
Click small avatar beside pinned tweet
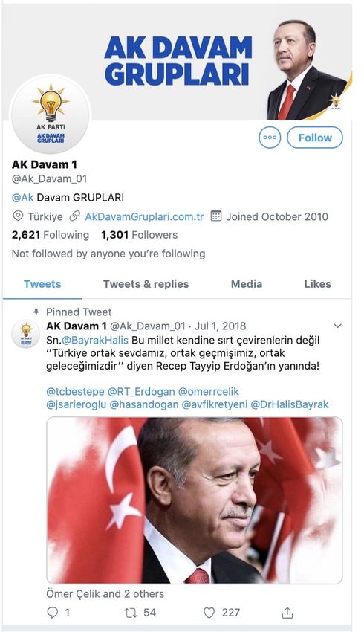tap(26, 334)
